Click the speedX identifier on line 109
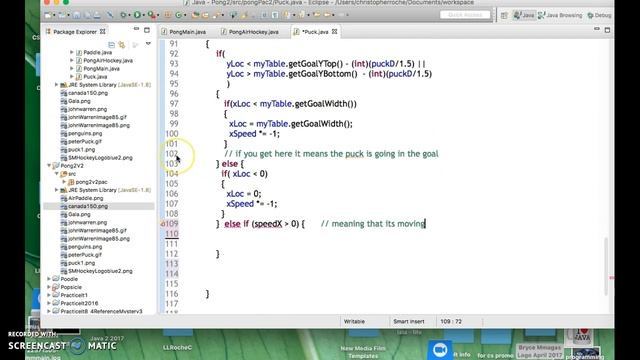The height and width of the screenshot is (360, 640). 268,224
